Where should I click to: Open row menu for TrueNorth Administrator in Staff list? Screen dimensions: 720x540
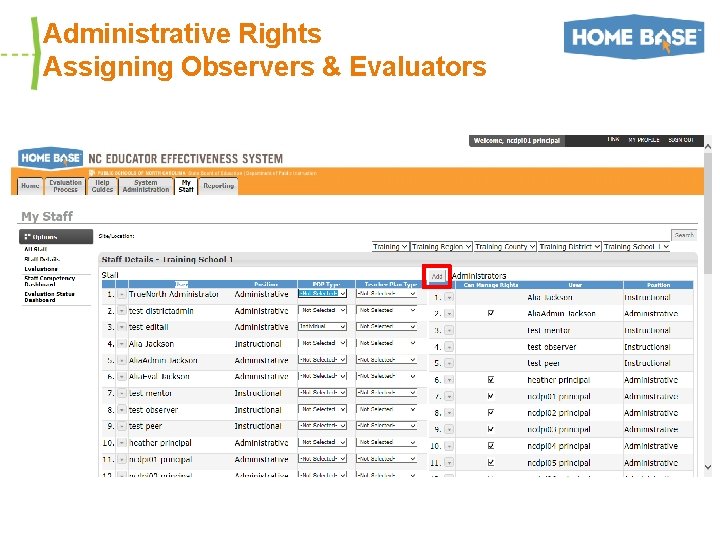122,294
